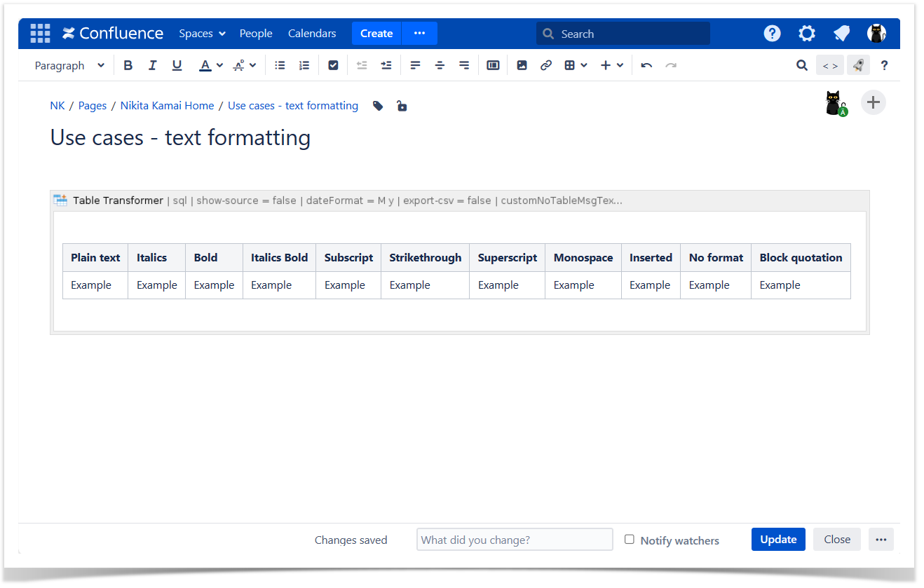
Task: Open page restrictions padlock icon
Action: [x=401, y=106]
